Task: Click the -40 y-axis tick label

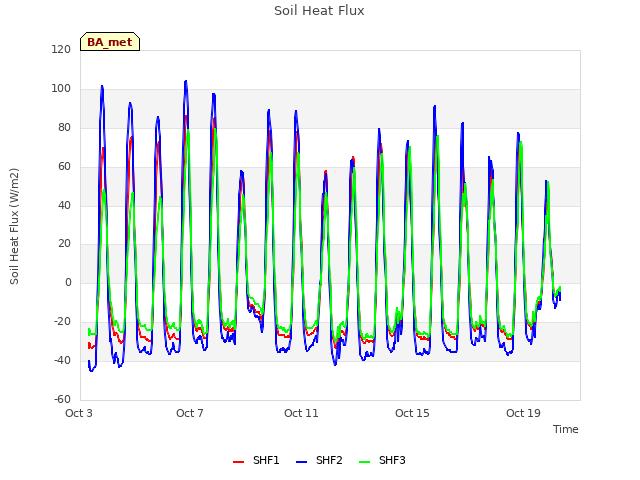Action: (x=62, y=360)
